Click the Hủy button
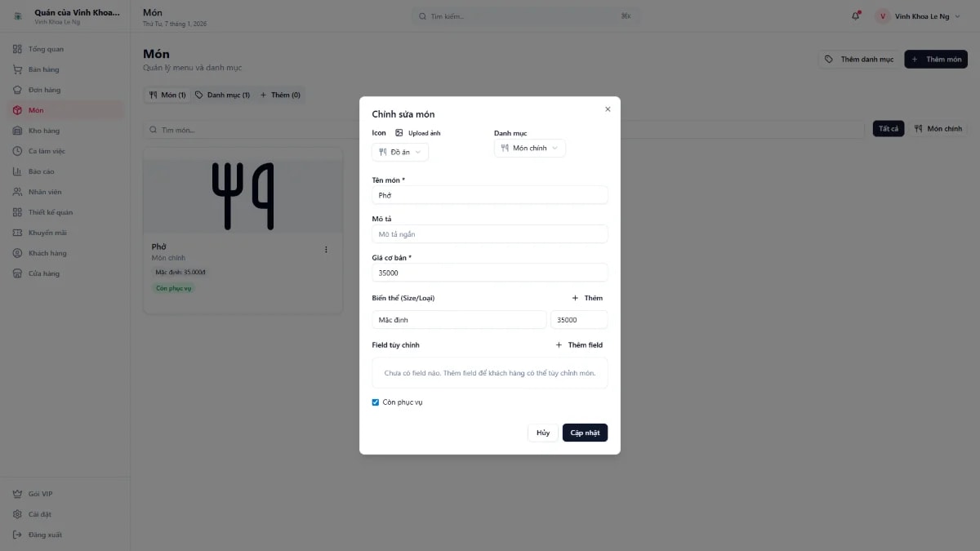The image size is (980, 551). [543, 433]
